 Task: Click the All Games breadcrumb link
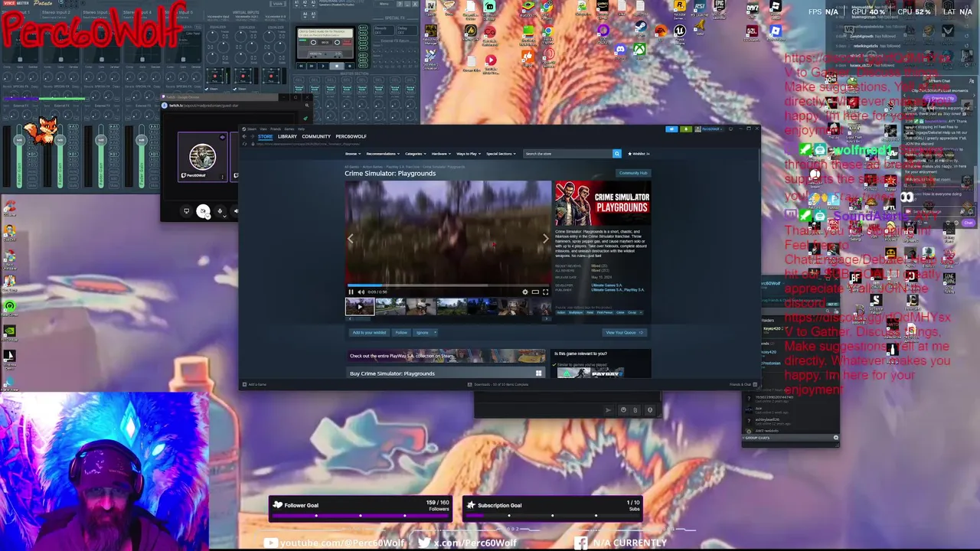351,167
